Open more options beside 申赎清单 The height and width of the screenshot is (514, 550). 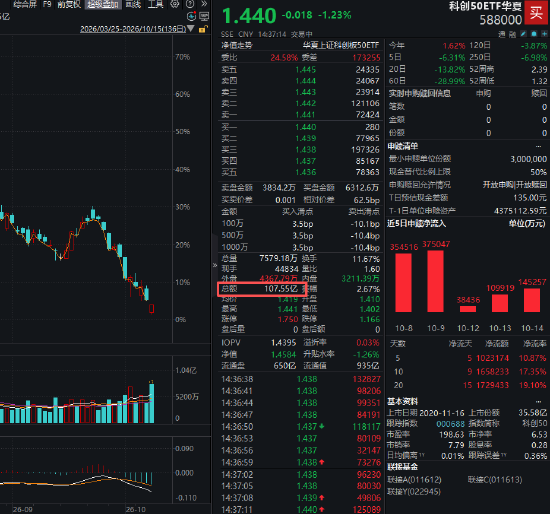pyautogui.click(x=538, y=146)
